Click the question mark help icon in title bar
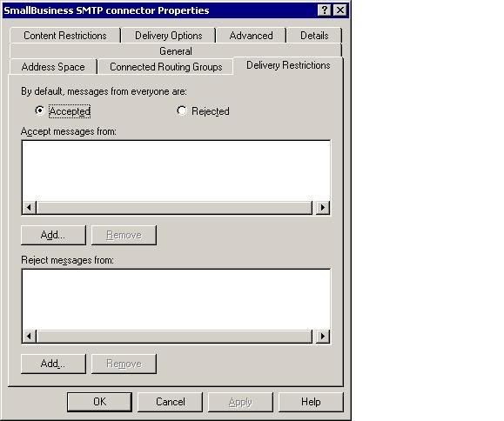 [x=325, y=10]
